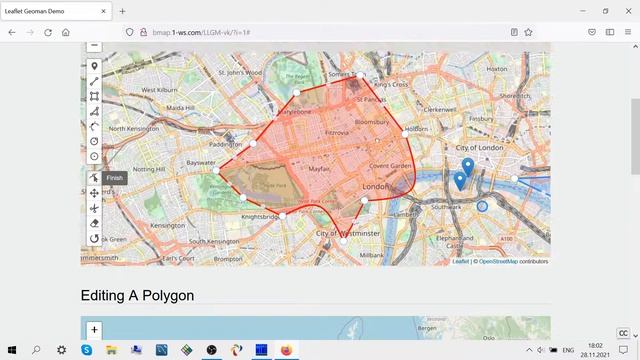Zoom out the London map
The height and width of the screenshot is (360, 640).
(x=94, y=46)
